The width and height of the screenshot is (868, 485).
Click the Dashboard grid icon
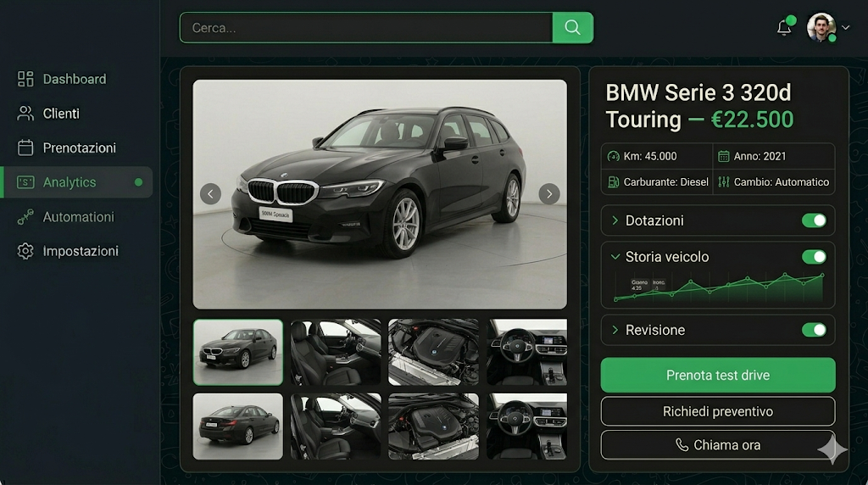point(25,79)
